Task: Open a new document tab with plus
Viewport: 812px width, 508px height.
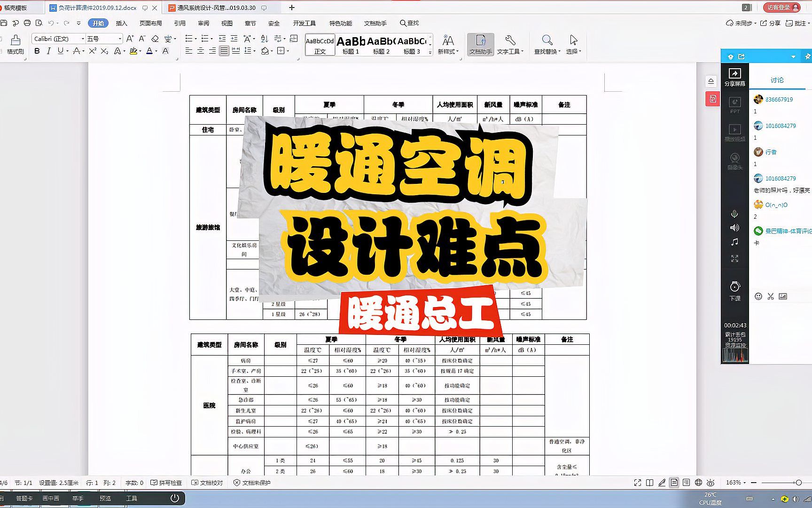Action: (292, 8)
